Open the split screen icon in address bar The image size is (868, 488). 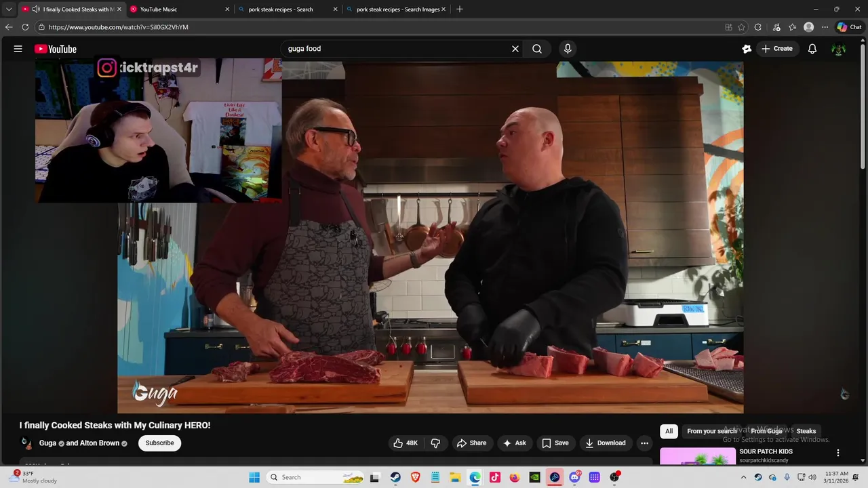728,27
